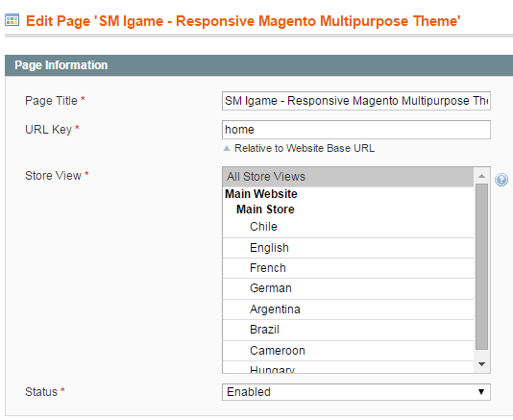Screen dimensions: 513x420
Task: Open the Status dropdown arrow
Action: click(x=481, y=392)
